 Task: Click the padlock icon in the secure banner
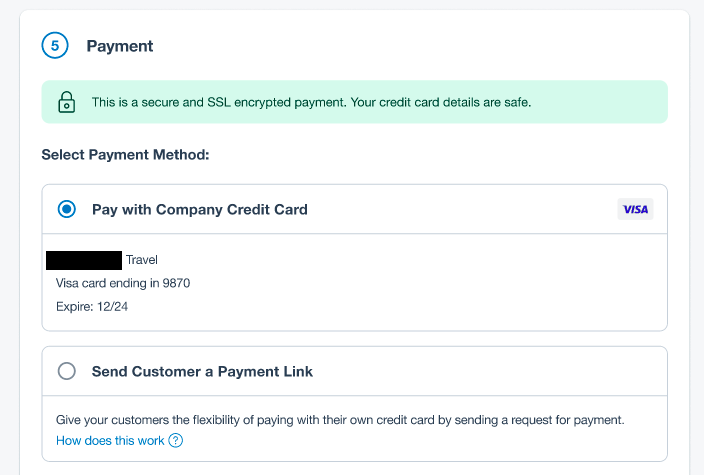pyautogui.click(x=66, y=102)
